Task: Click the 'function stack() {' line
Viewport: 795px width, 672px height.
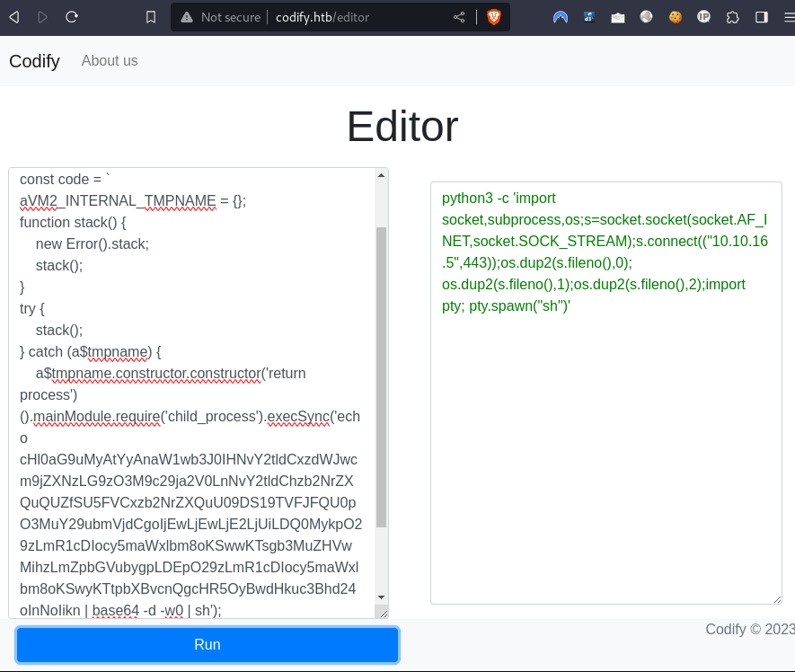Action: [x=73, y=223]
